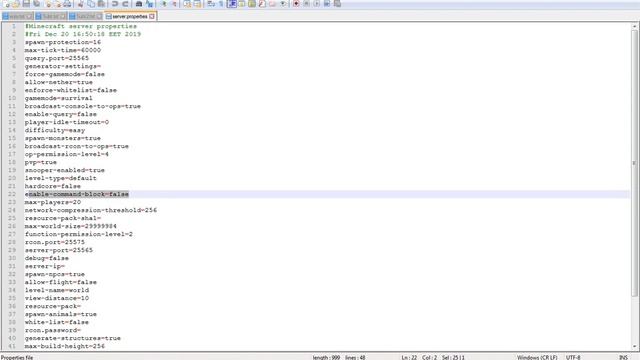Viewport: 640px width, 360px height.
Task: Click 'Properties file' in status bar
Action: coord(17,357)
